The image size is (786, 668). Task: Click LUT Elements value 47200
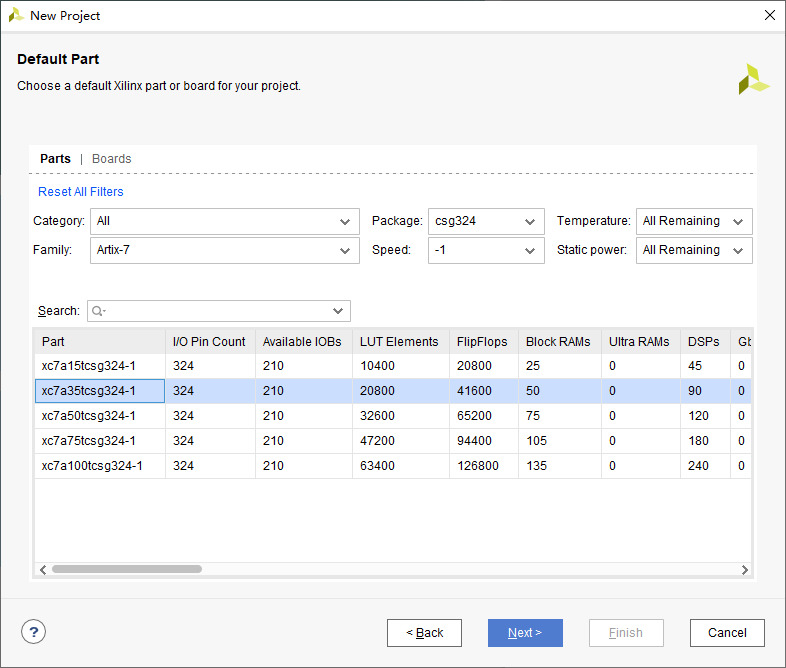tap(377, 441)
